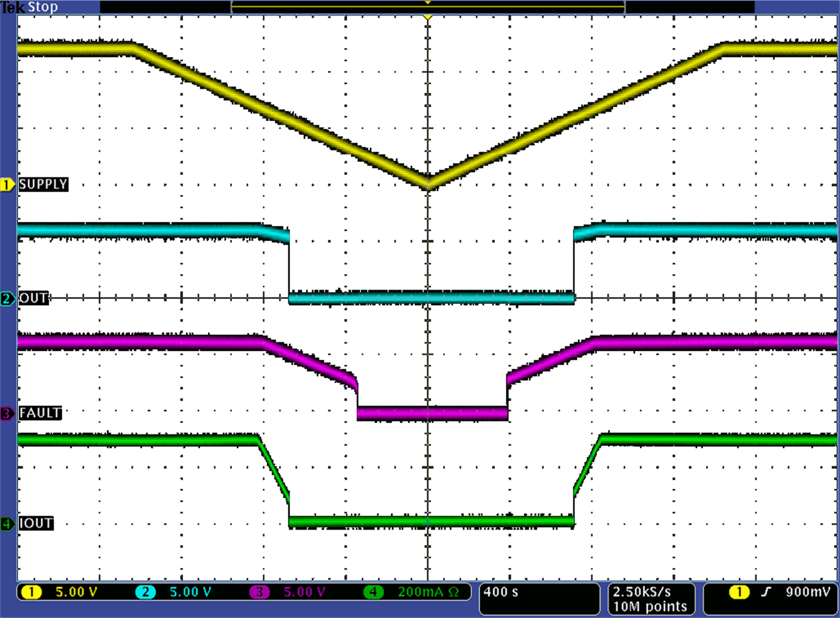Toggle the SUPPLY trace label

(44, 185)
